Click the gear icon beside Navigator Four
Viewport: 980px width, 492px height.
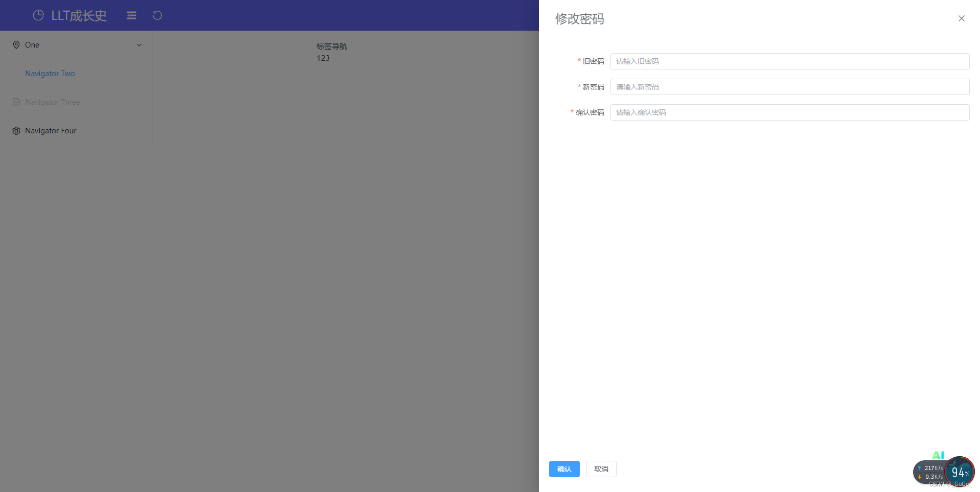(x=15, y=130)
